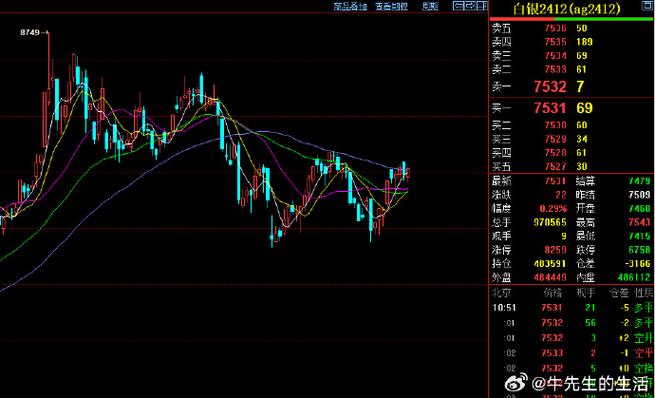Click the first small window-layout icon in the chart toolbar
Screen dimensions: 655x398
tap(458, 6)
